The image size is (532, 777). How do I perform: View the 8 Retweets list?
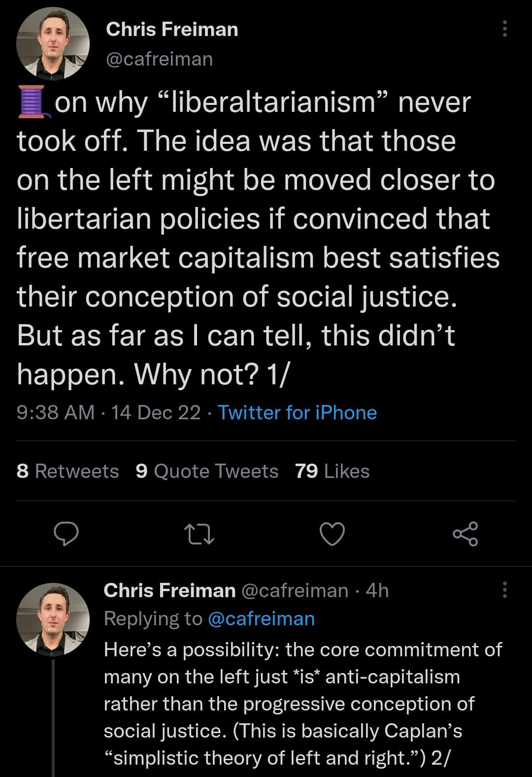[x=67, y=471]
